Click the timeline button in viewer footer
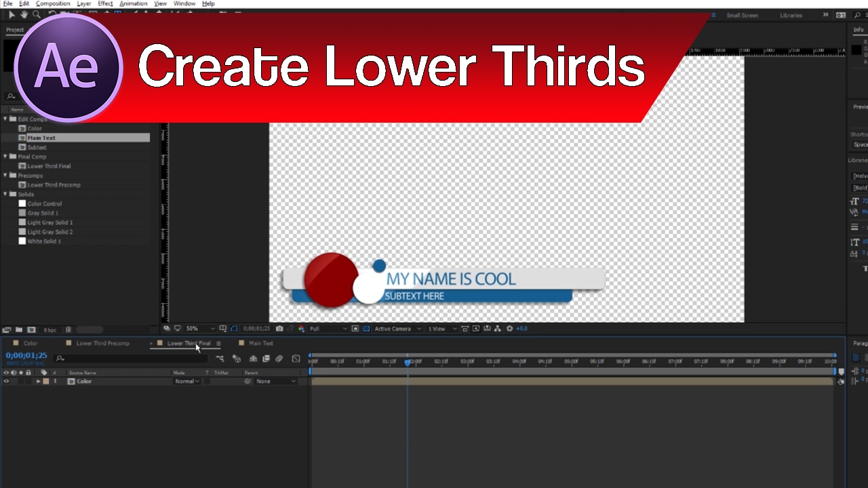The image size is (868, 488). (488, 329)
